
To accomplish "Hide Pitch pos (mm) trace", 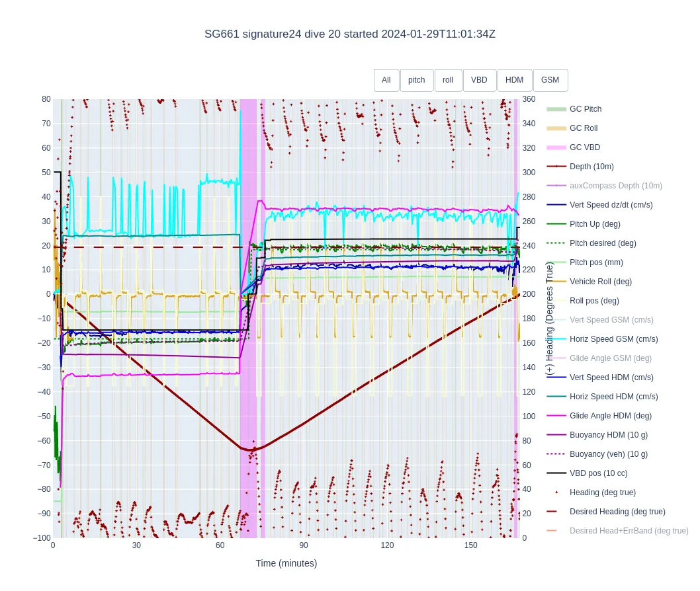I will pyautogui.click(x=585, y=262).
